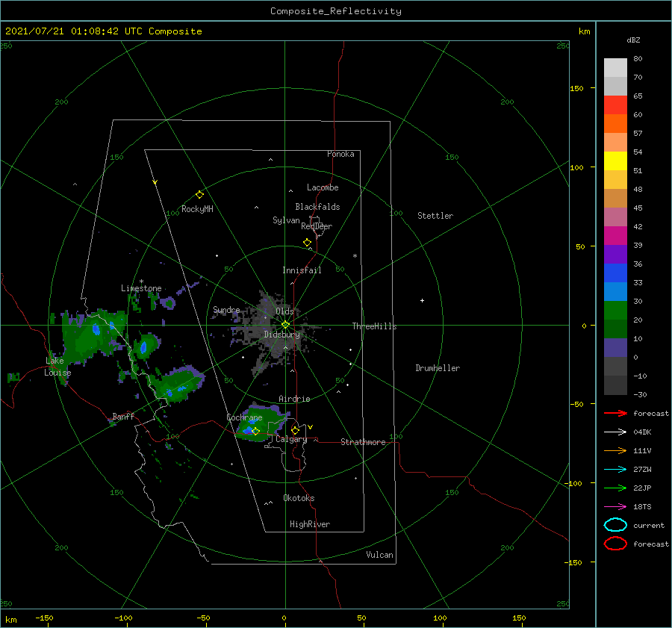Click the yellow diamond marker under Cochrane
The height and width of the screenshot is (628, 672).
pos(255,432)
